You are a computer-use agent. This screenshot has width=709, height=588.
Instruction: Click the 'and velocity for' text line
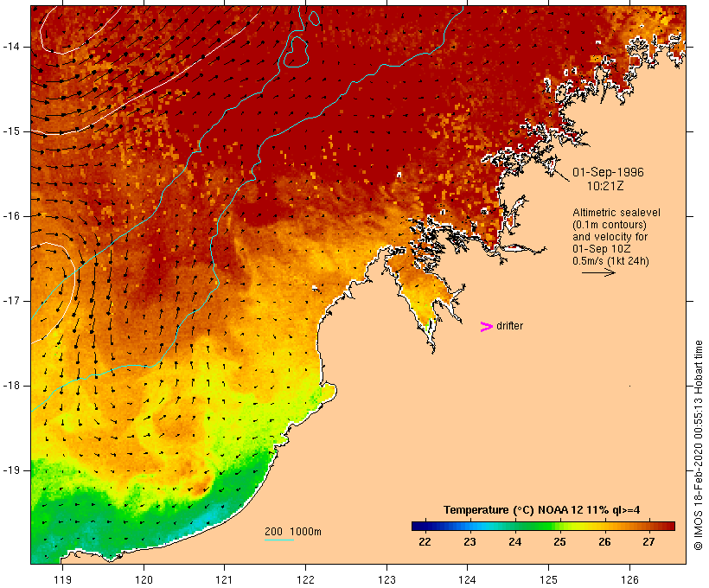click(610, 237)
